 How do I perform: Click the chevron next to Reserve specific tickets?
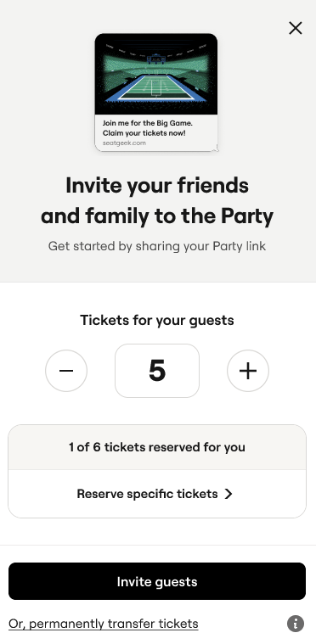[229, 494]
